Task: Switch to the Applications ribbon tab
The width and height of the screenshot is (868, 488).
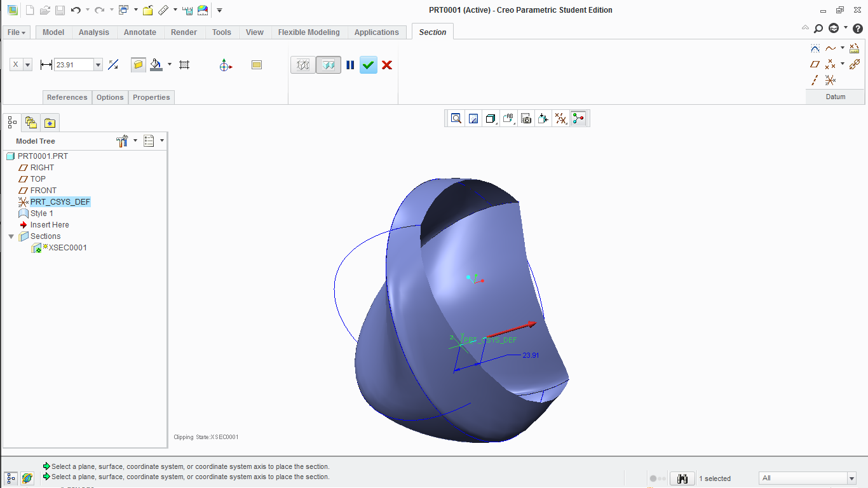Action: coord(377,32)
